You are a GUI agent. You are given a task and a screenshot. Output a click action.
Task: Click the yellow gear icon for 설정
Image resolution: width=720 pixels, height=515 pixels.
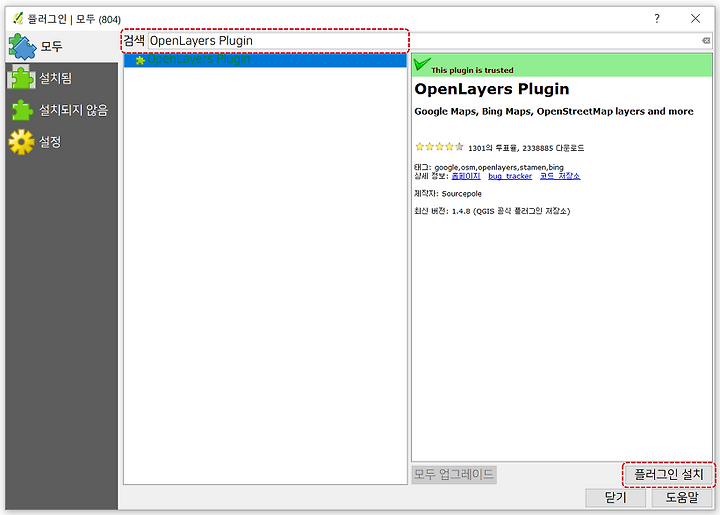21,142
